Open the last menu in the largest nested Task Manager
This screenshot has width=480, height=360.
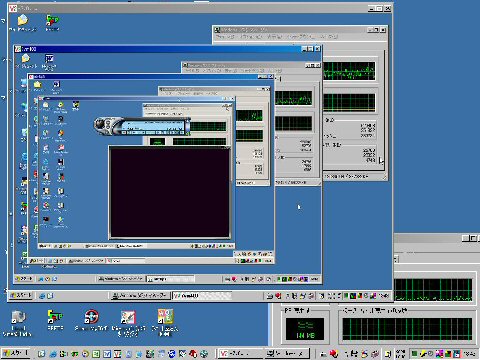pyautogui.click(x=329, y=37)
